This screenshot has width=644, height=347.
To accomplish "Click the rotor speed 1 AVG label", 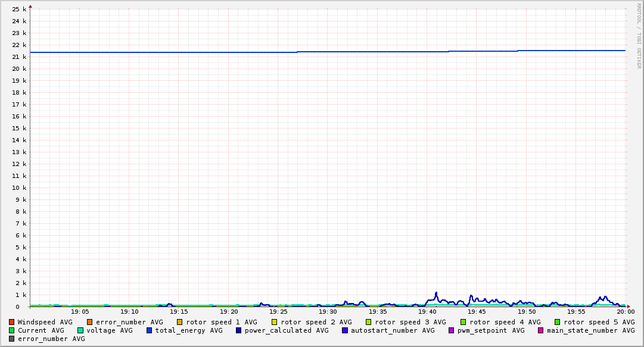I will tap(222, 322).
